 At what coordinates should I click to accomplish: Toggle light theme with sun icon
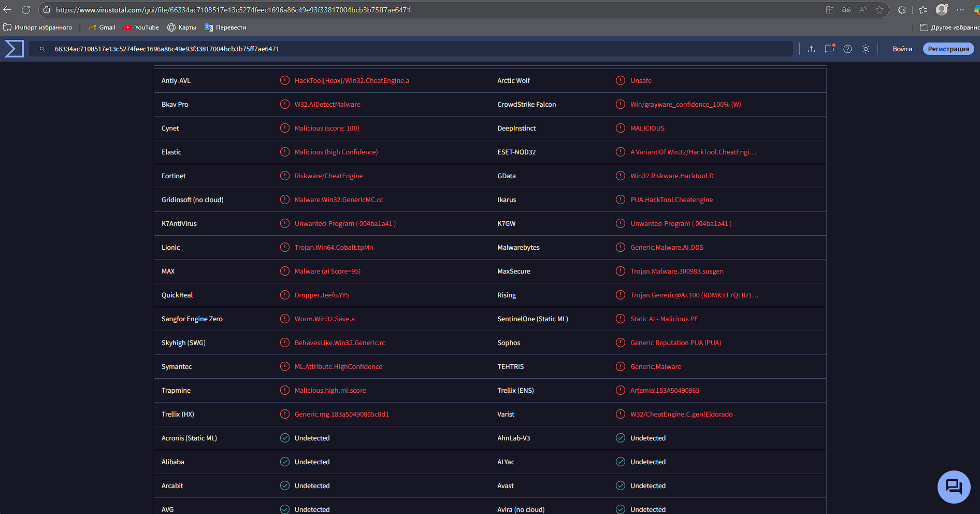click(x=866, y=49)
